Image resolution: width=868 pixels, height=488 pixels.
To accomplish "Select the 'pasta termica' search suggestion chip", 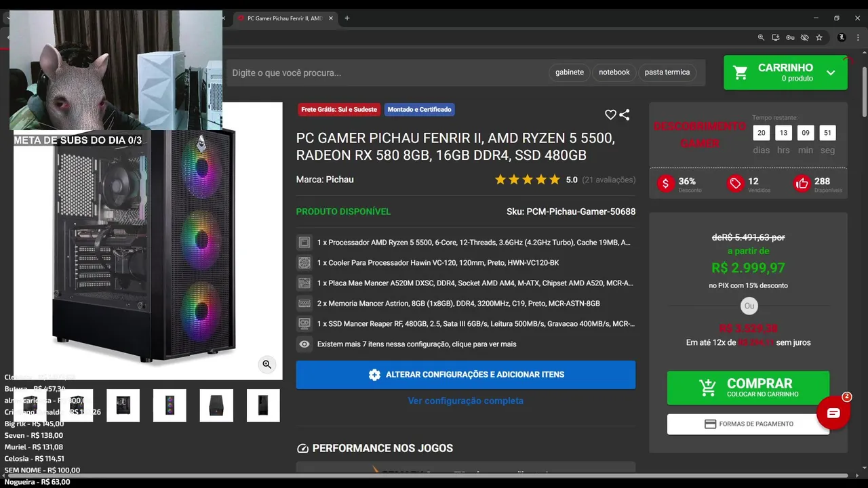I will click(667, 73).
